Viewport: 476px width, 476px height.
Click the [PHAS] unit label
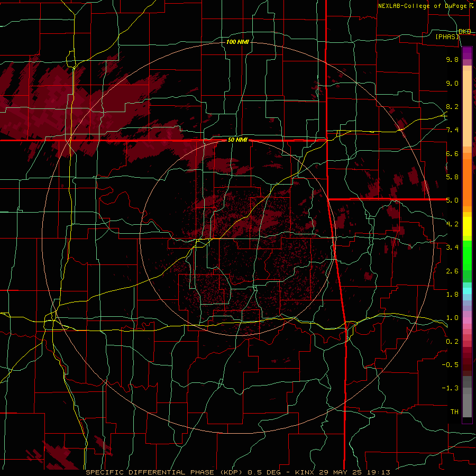[447, 36]
